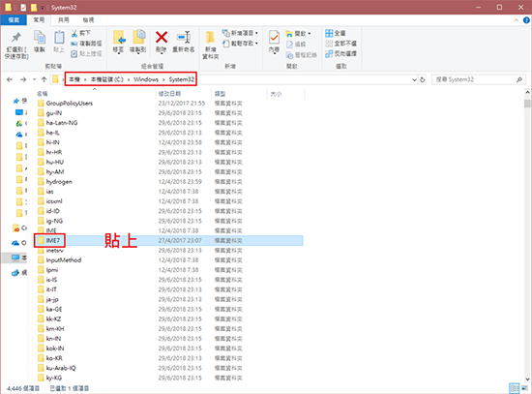Open the Share ribbon tab

click(x=64, y=20)
